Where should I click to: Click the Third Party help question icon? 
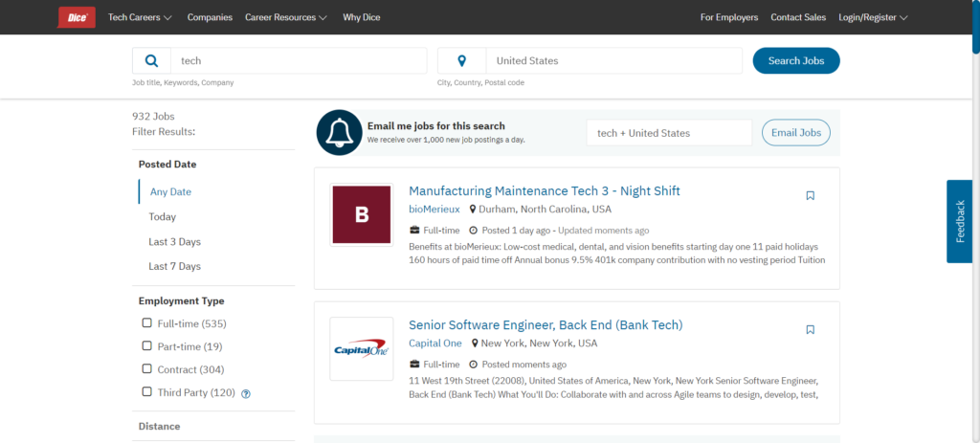(246, 393)
